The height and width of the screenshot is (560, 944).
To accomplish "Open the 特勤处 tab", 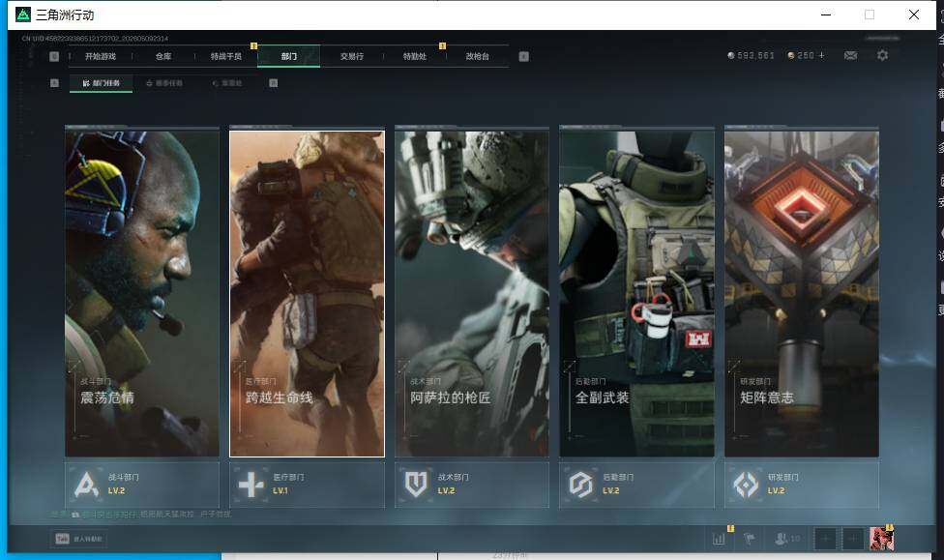I will (414, 56).
